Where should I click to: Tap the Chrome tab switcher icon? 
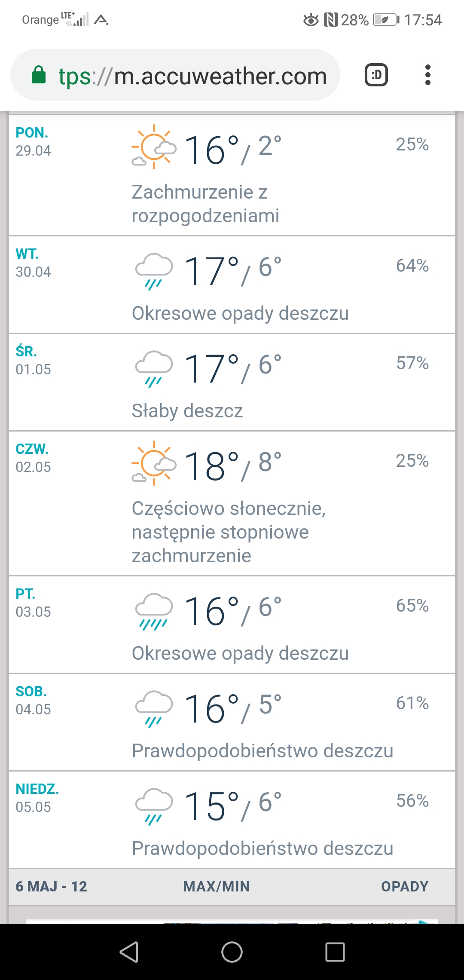[x=376, y=75]
